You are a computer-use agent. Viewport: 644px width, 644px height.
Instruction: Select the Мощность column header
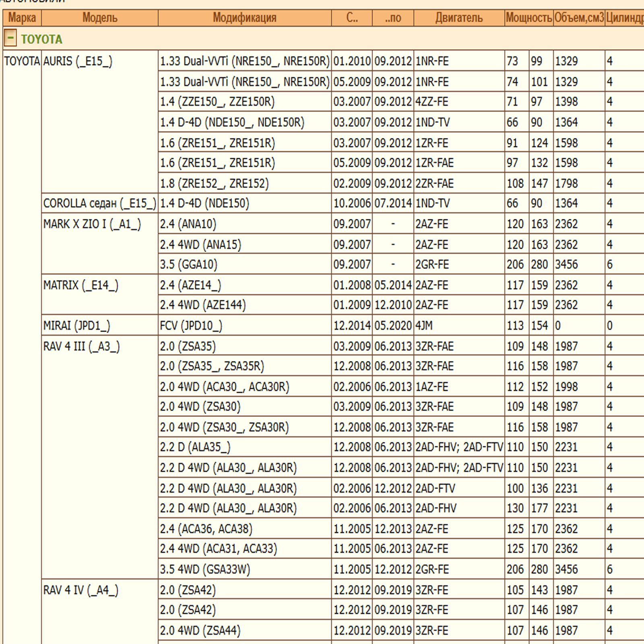[528, 18]
